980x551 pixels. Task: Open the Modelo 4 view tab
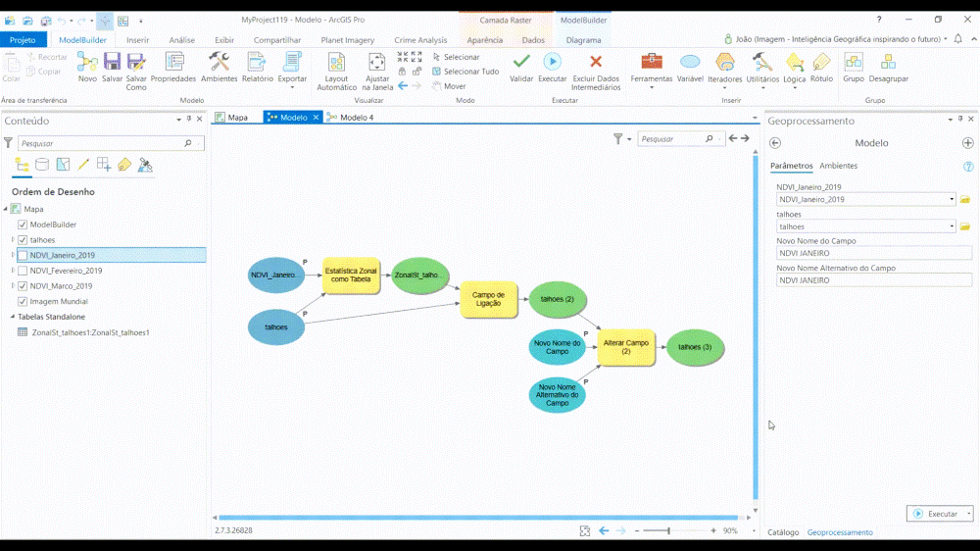click(355, 118)
